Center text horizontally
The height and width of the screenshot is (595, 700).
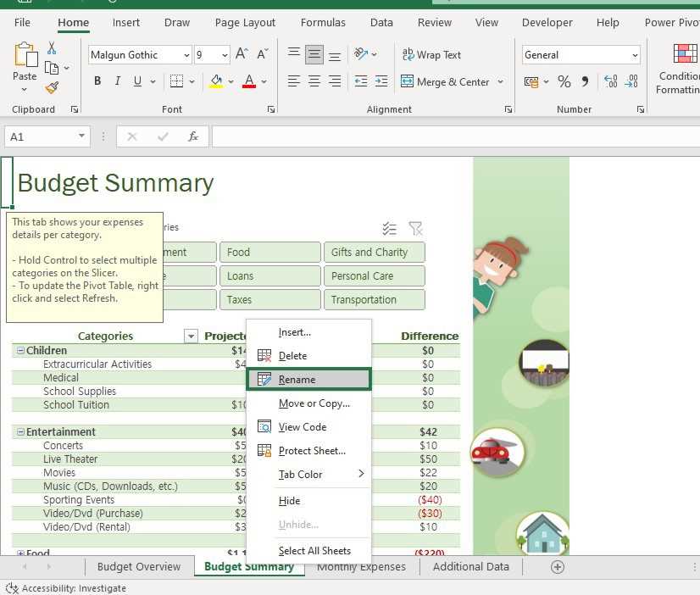click(314, 81)
